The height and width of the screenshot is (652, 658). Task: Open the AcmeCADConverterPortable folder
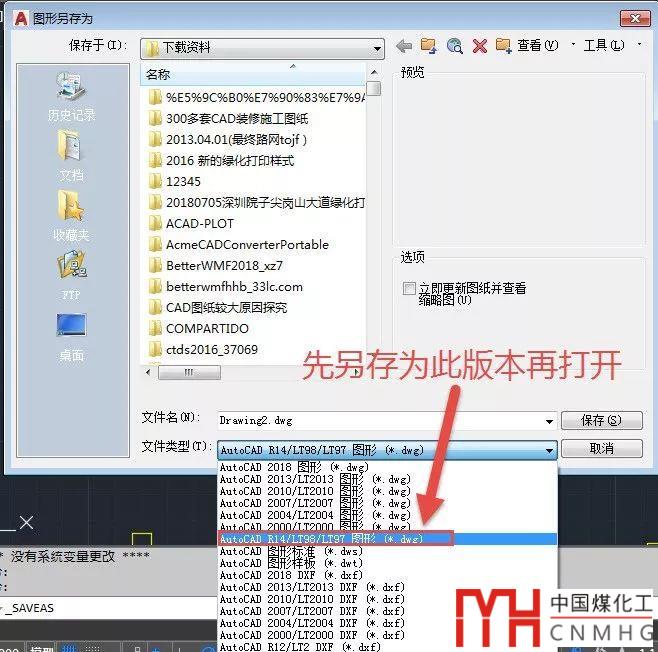pos(239,245)
